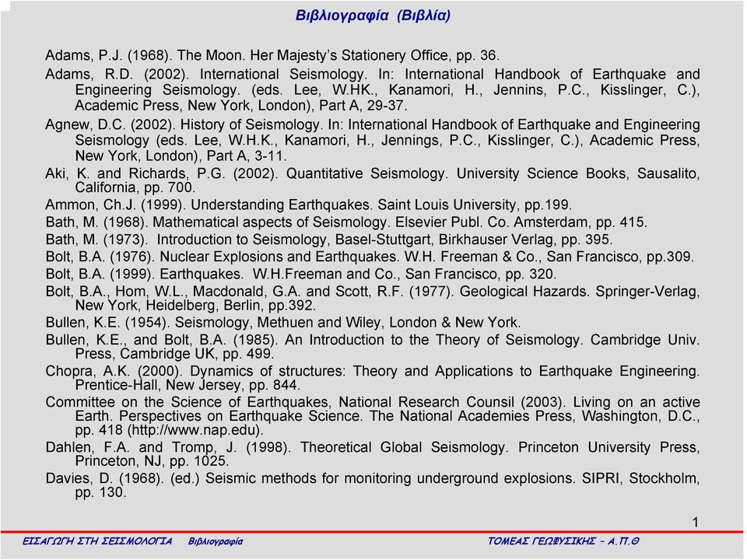Screen dimensions: 747x560
Task: Select the Adams, R.D. (2002) International Seismology entry
Action: 373,90
